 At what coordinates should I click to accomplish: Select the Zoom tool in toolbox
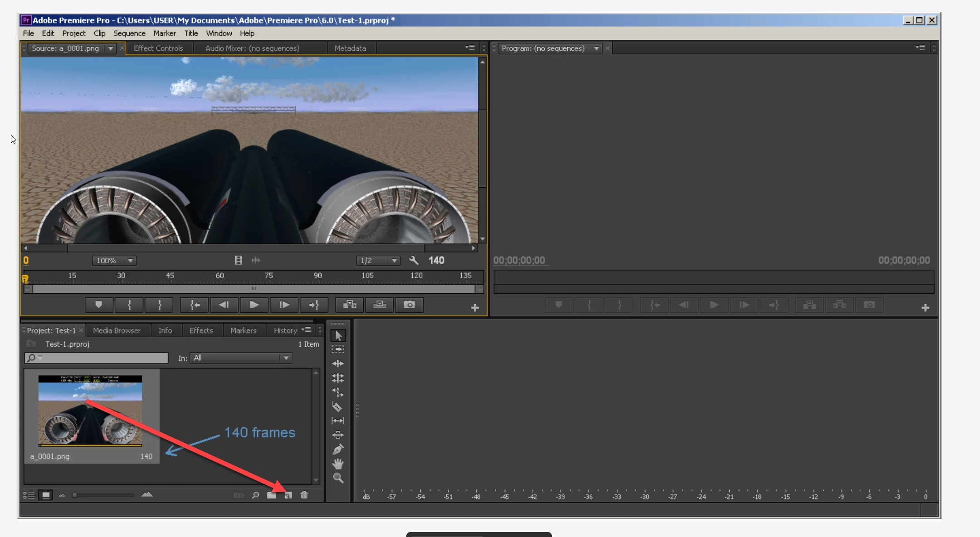337,478
